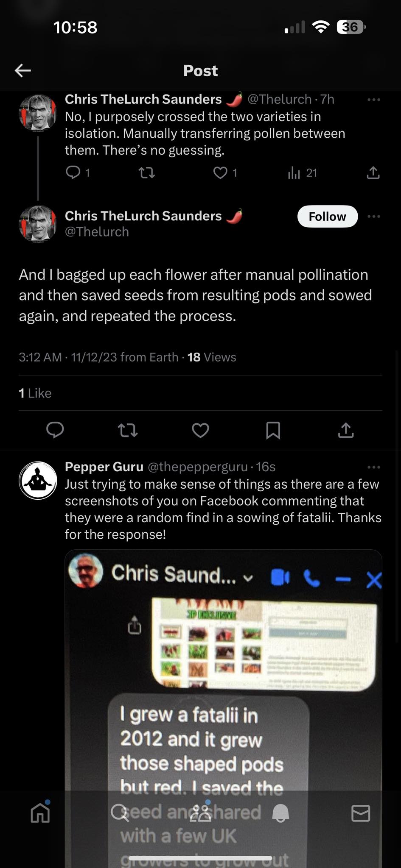Image resolution: width=401 pixels, height=868 pixels.
Task: Open more options on Pepper Guru reply
Action: tap(373, 467)
